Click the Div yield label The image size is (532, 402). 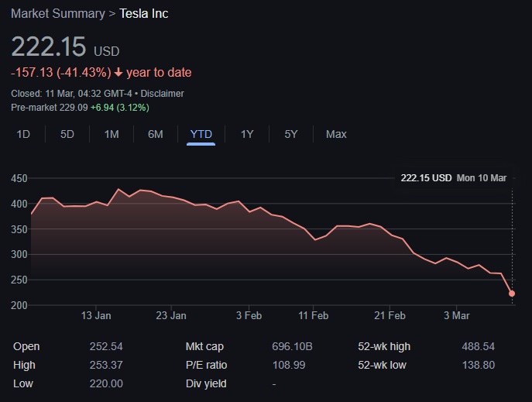pyautogui.click(x=206, y=383)
